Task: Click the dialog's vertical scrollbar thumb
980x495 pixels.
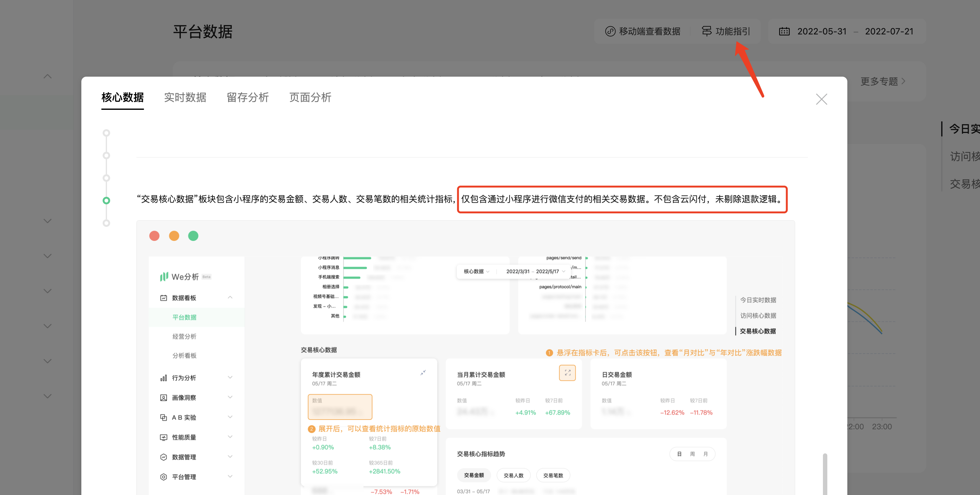Action: [824, 474]
